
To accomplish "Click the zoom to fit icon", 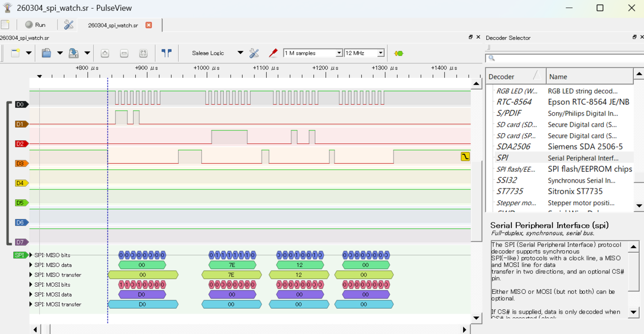I will tap(143, 53).
